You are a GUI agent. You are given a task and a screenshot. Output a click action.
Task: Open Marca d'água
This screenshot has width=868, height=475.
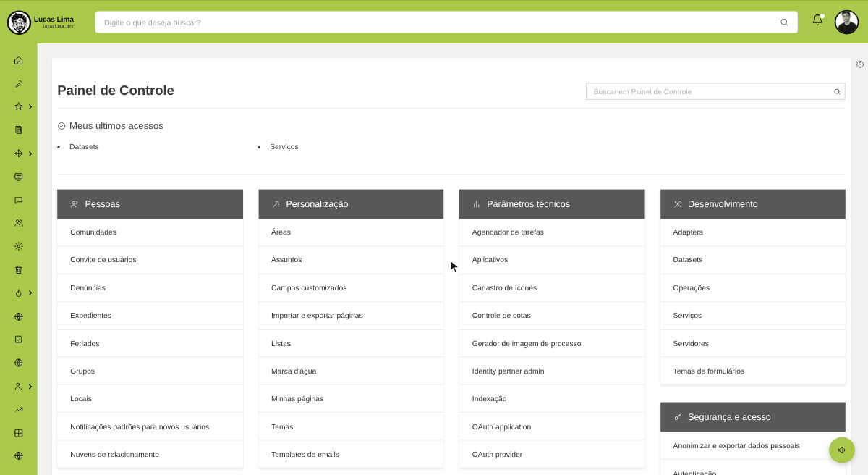(351, 371)
